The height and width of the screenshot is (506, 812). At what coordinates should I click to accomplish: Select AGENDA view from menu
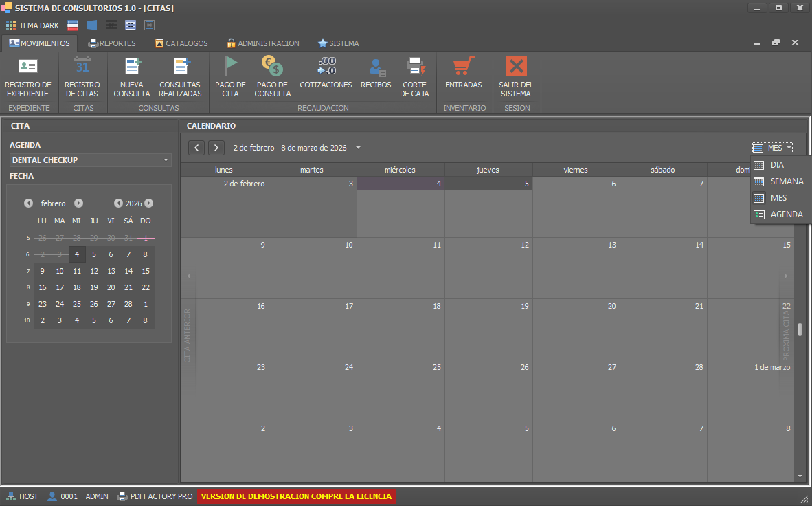pos(787,214)
